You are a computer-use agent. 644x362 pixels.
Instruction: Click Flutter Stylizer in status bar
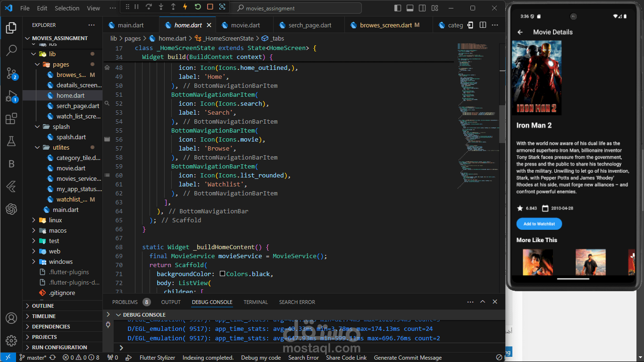click(158, 358)
